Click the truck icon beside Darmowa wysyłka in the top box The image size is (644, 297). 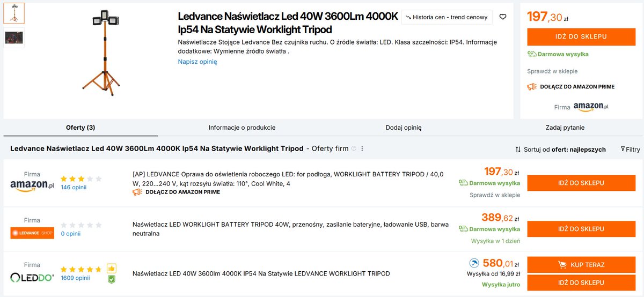pos(532,54)
